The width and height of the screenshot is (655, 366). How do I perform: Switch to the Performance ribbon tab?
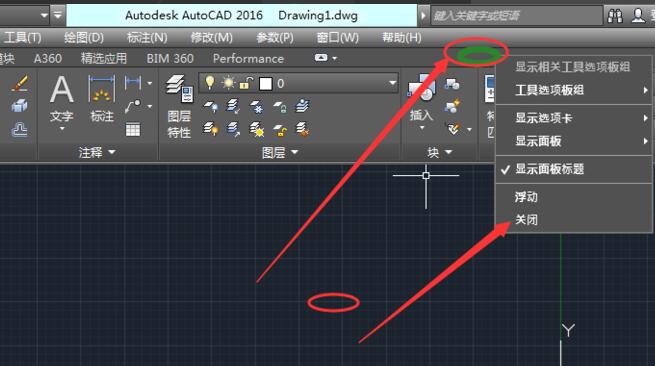248,58
